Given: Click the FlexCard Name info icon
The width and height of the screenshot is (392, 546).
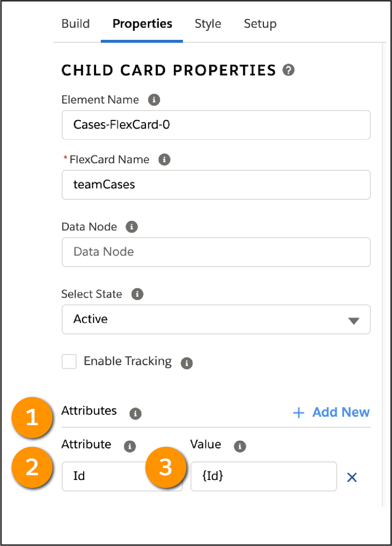Looking at the screenshot, I should pos(164,159).
